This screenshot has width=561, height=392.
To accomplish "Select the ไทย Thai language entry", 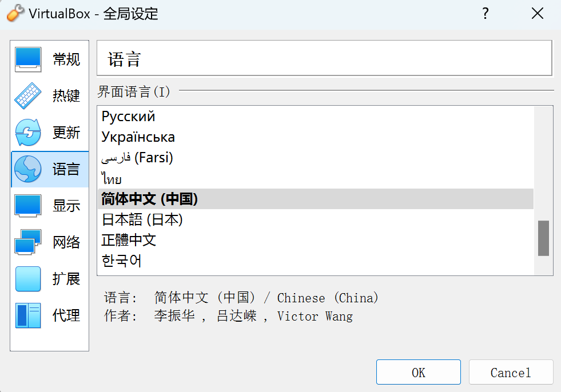I will click(316, 178).
